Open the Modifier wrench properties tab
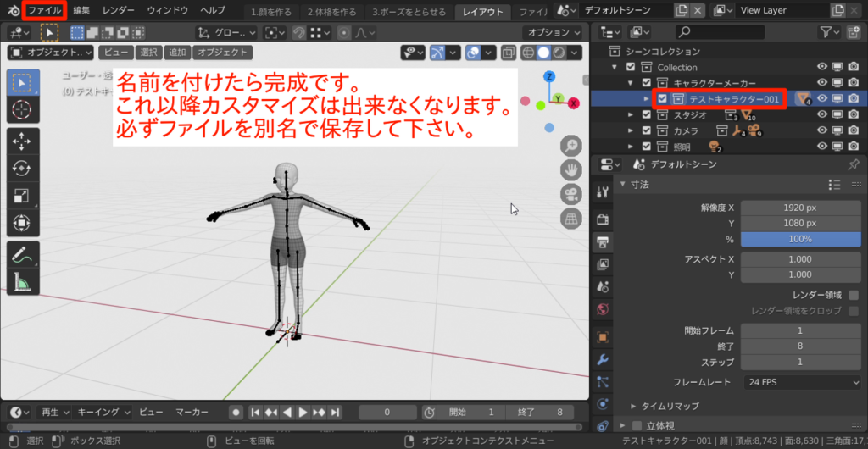Image resolution: width=868 pixels, height=449 pixels. [x=603, y=359]
